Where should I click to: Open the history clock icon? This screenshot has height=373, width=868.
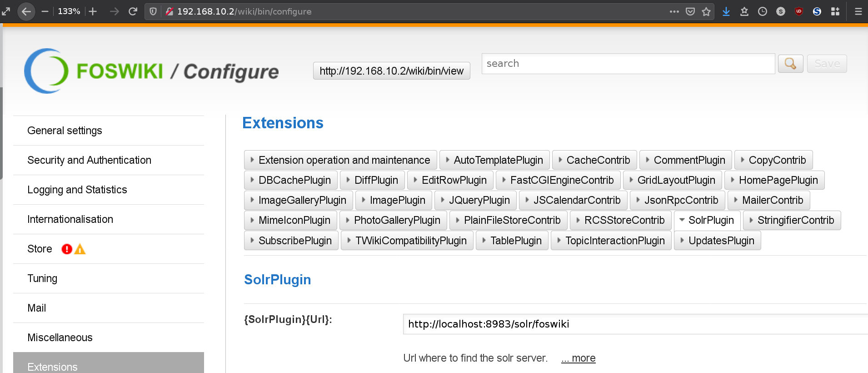click(763, 11)
